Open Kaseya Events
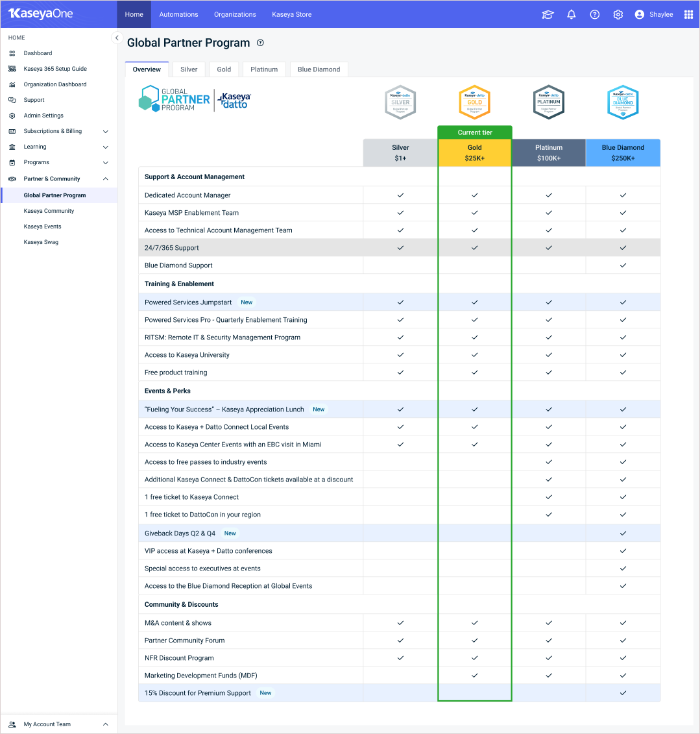Viewport: 700px width, 734px height. pyautogui.click(x=43, y=226)
